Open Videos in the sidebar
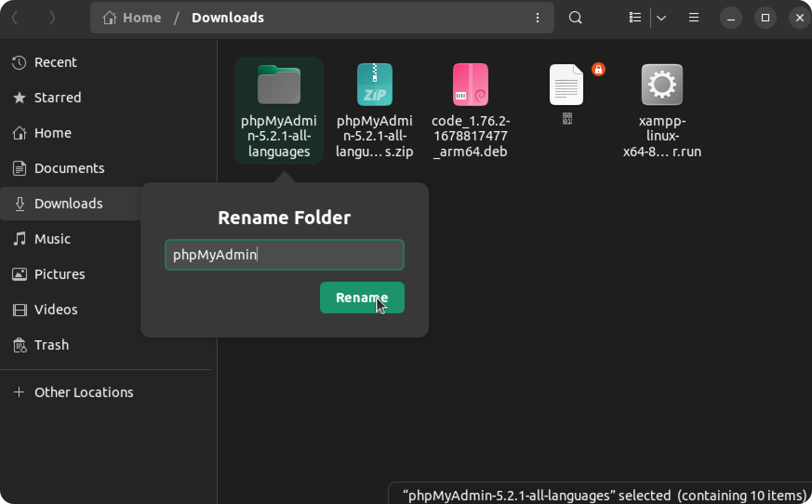 pyautogui.click(x=71, y=310)
